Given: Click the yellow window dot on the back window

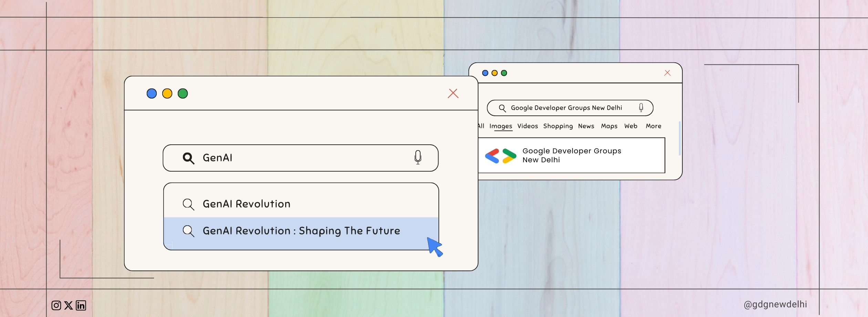Looking at the screenshot, I should tap(494, 72).
